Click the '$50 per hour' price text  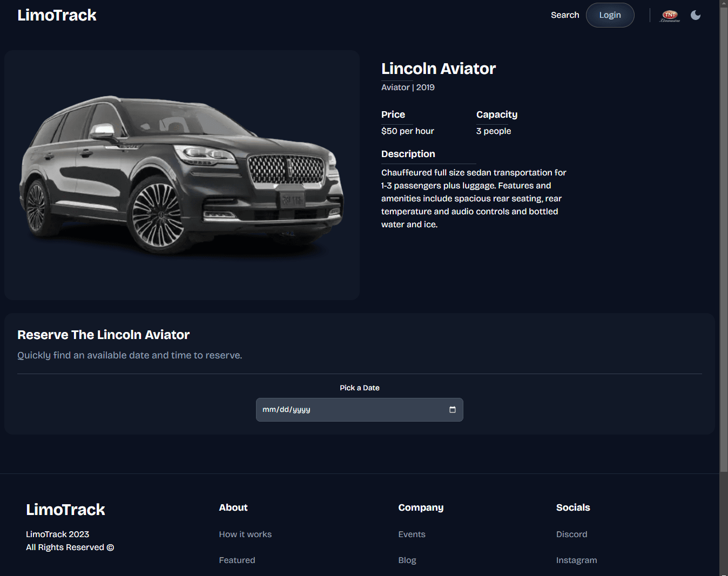click(408, 131)
